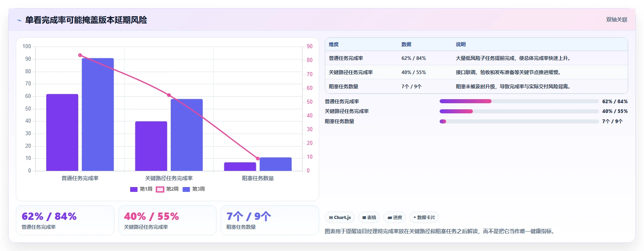Click the 阻塞任务数量 x-axis label under chart
The width and height of the screenshot is (644, 251).
tap(258, 178)
